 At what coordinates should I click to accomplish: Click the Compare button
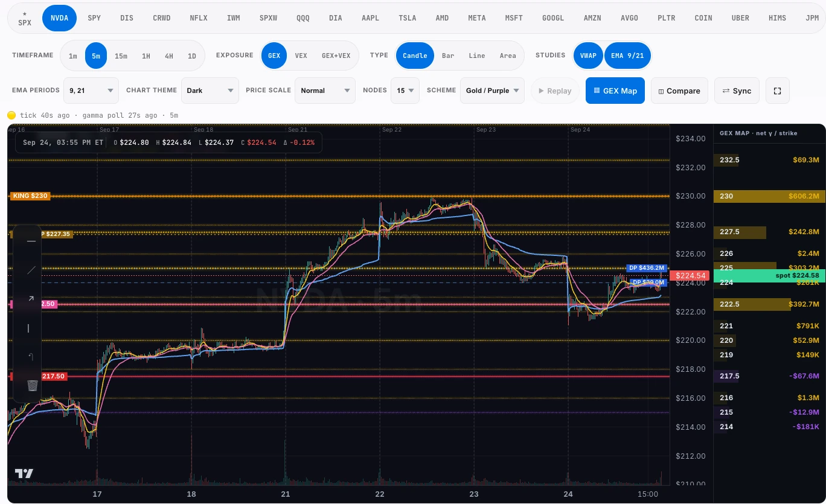[679, 91]
